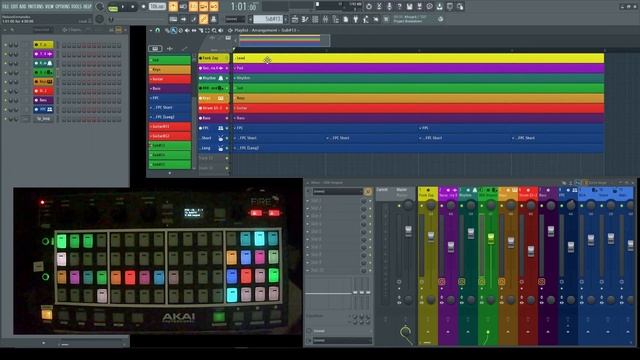Viewport: 640px width, 360px height.
Task: Toggle the Slot 3 enable LED in mixer
Action: pyautogui.click(x=371, y=216)
